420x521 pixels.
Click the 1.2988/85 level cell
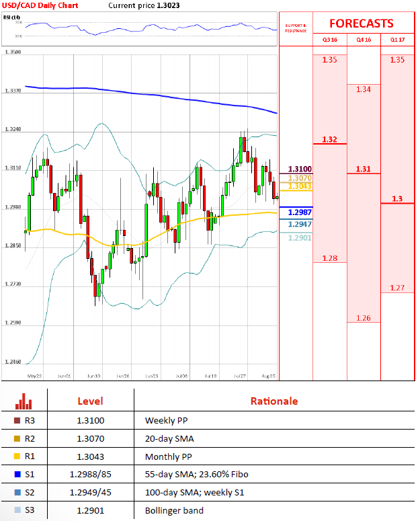point(90,474)
